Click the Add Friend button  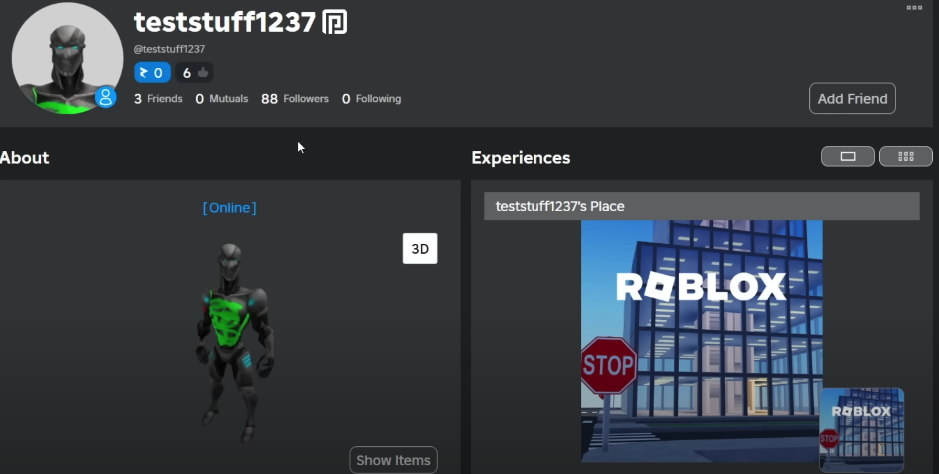coord(852,99)
